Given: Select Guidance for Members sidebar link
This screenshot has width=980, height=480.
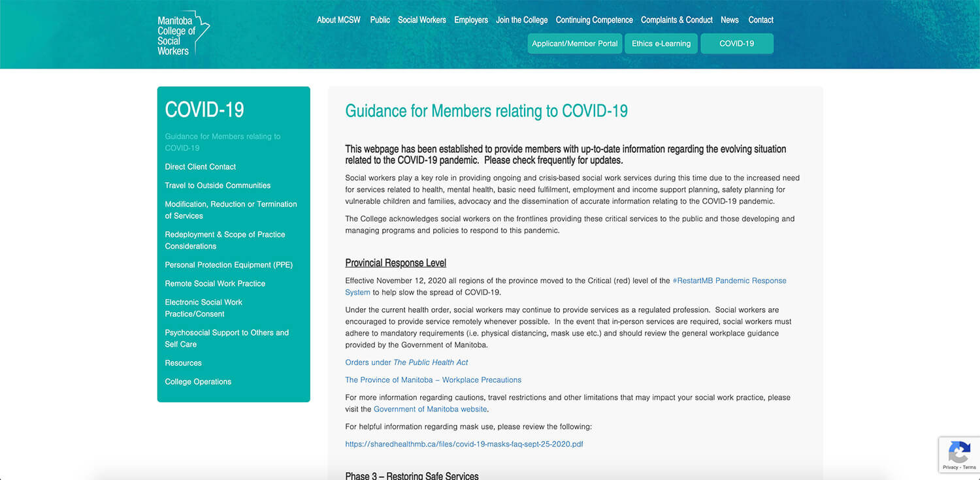Looking at the screenshot, I should 223,142.
